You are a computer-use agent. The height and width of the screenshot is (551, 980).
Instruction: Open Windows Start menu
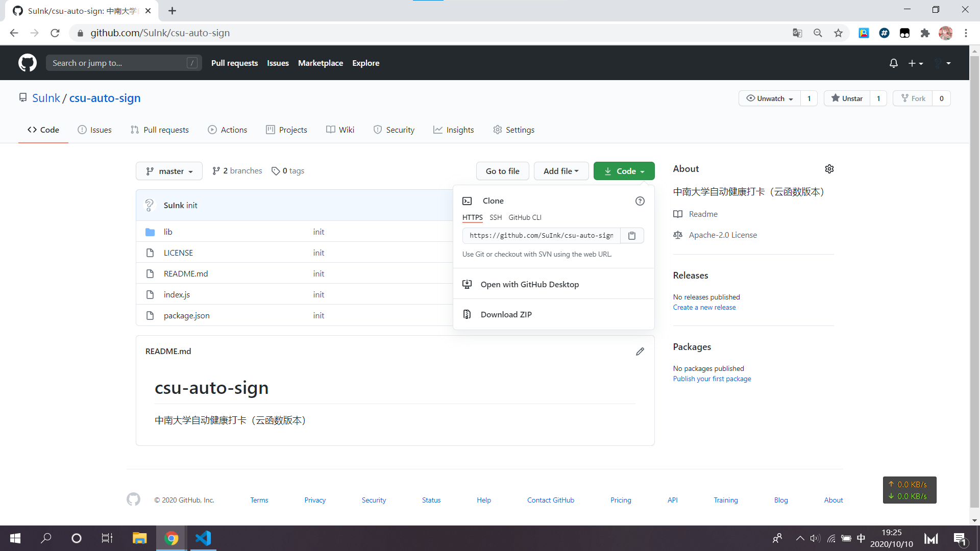[15, 538]
